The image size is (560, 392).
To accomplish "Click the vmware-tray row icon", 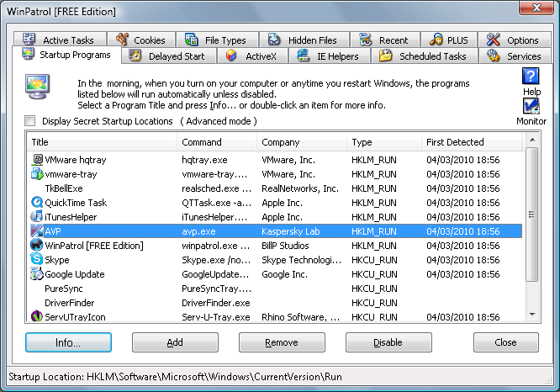I will point(37,173).
